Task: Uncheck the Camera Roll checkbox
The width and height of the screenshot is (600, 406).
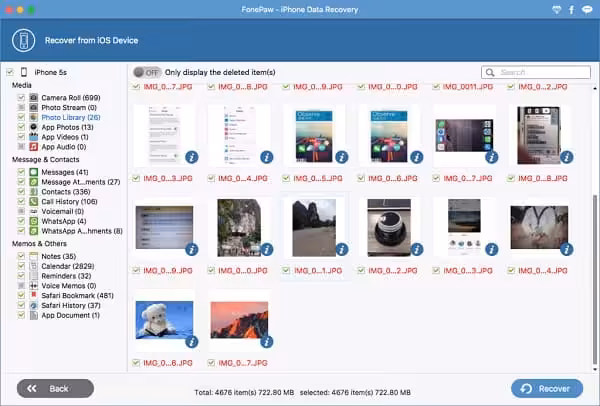Action: [x=21, y=98]
